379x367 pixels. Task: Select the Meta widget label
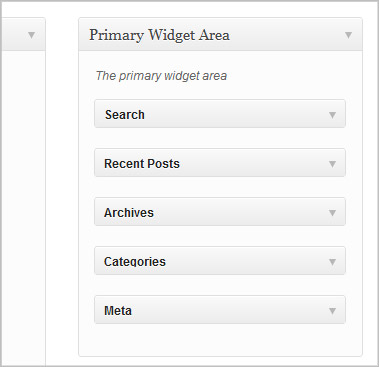point(118,311)
